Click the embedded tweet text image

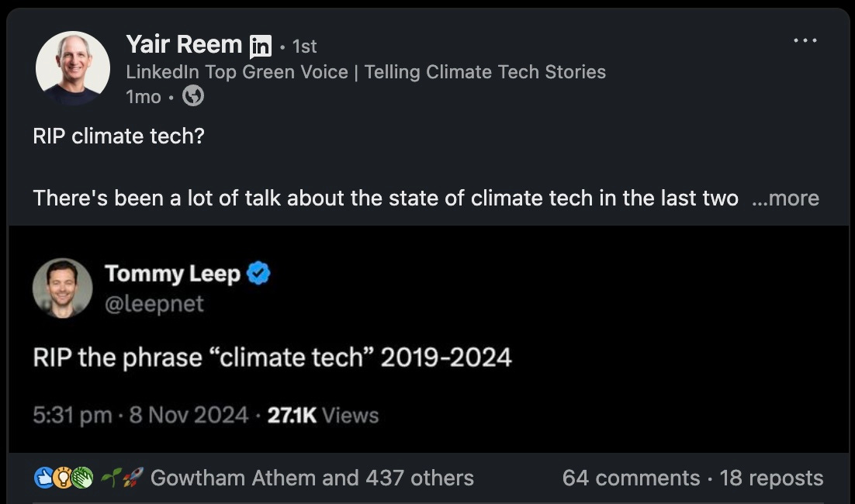428,339
